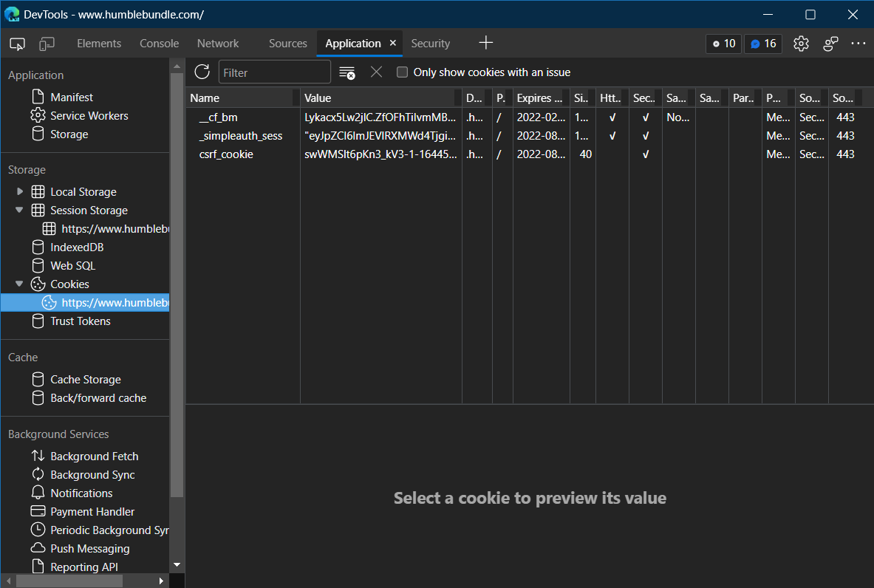Open IndexedDB database icon

38,247
